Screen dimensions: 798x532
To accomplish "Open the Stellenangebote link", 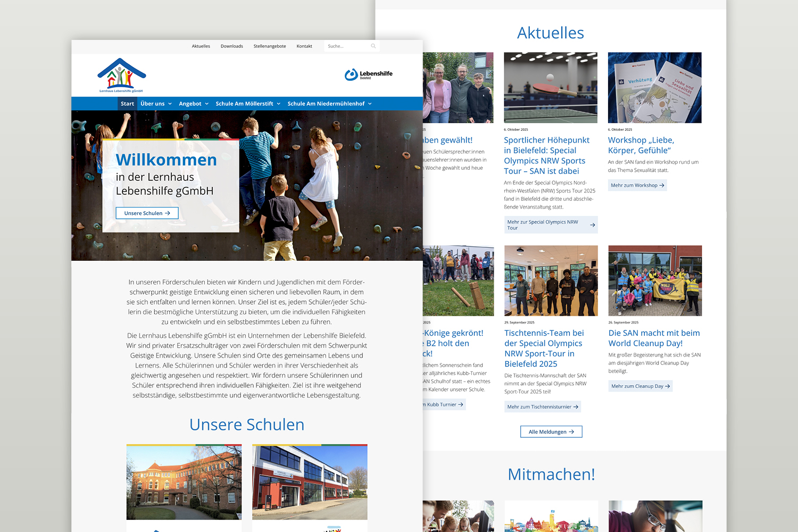I will (x=270, y=46).
